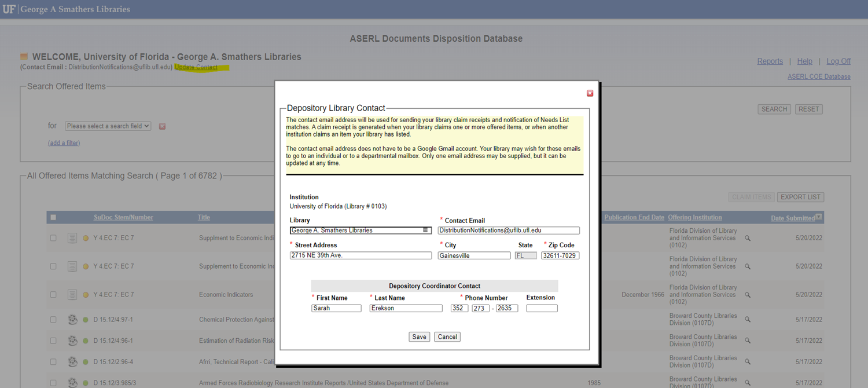
Task: Click microfilm reel icon for D 15.12/2:96-4
Action: [72, 362]
